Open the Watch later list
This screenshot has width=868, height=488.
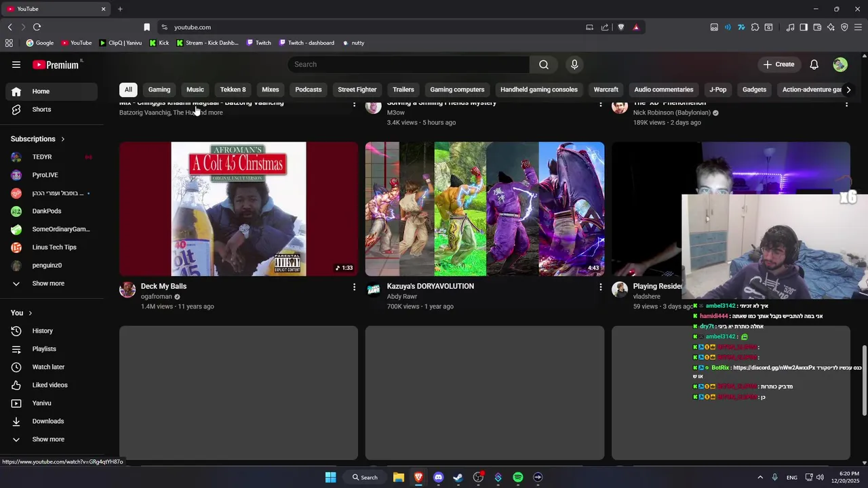click(52, 367)
